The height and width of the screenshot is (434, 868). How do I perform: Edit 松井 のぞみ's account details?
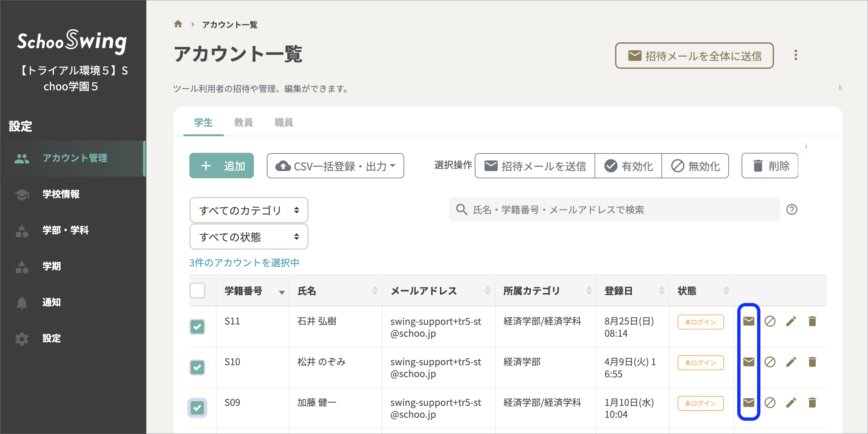(x=791, y=362)
